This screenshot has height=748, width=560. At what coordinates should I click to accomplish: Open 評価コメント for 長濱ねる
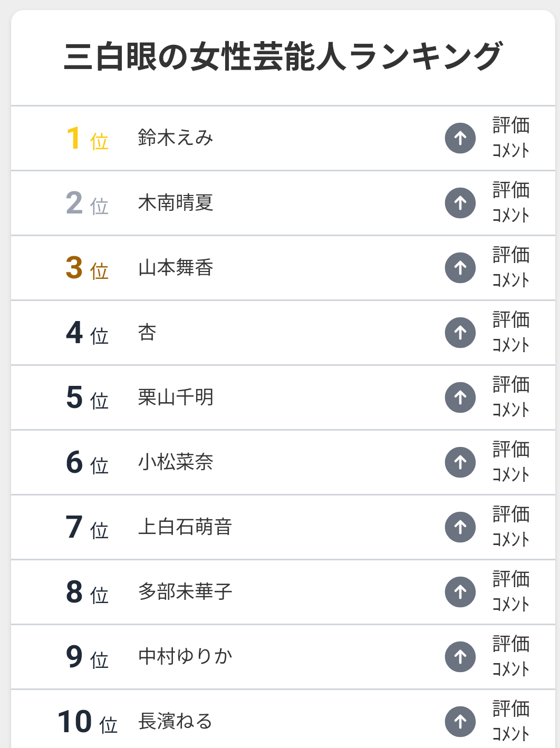(x=510, y=721)
